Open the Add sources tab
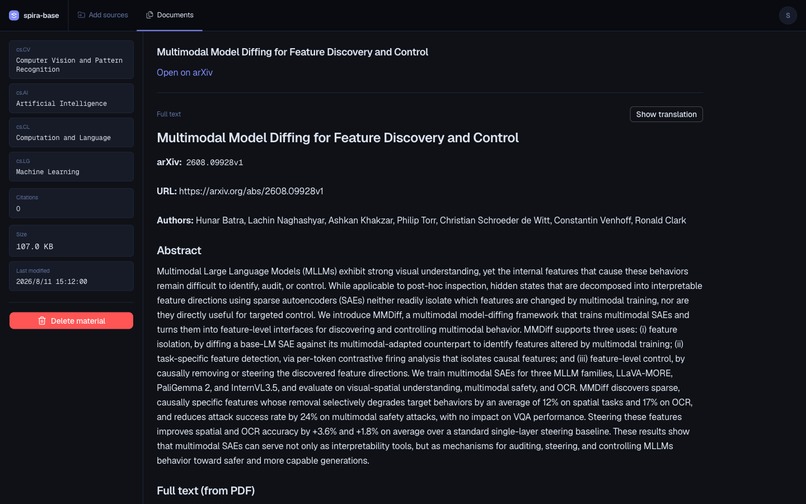 tap(103, 15)
